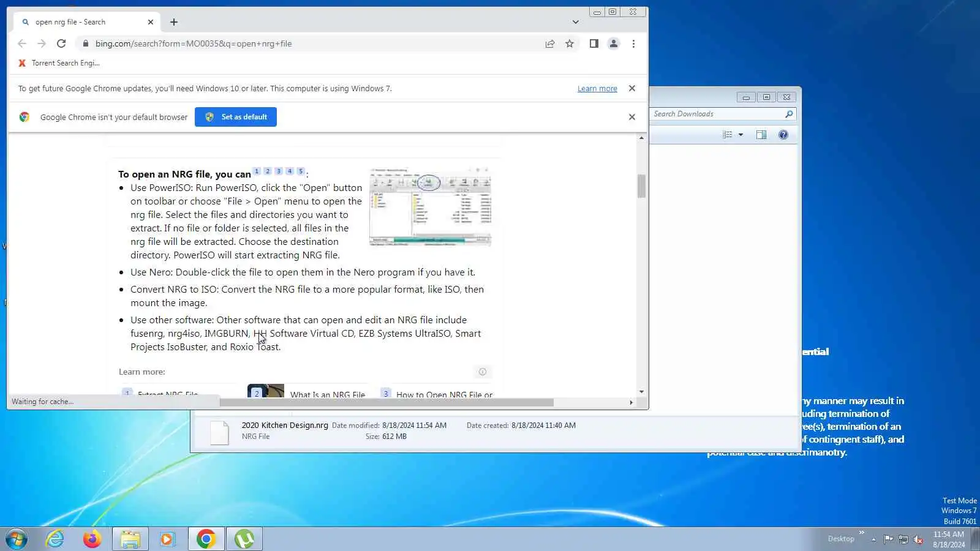
Task: Open citation number 4 reference
Action: coord(290,171)
